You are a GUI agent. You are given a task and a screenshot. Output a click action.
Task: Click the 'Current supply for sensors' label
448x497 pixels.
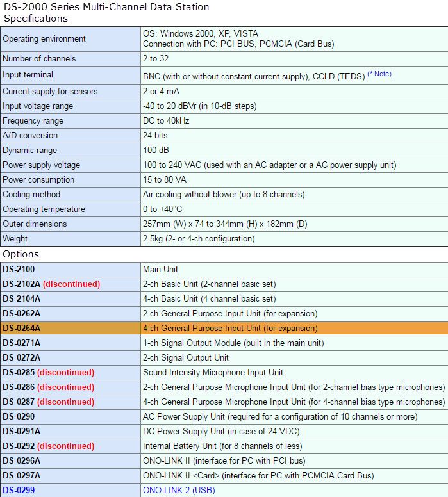point(50,92)
